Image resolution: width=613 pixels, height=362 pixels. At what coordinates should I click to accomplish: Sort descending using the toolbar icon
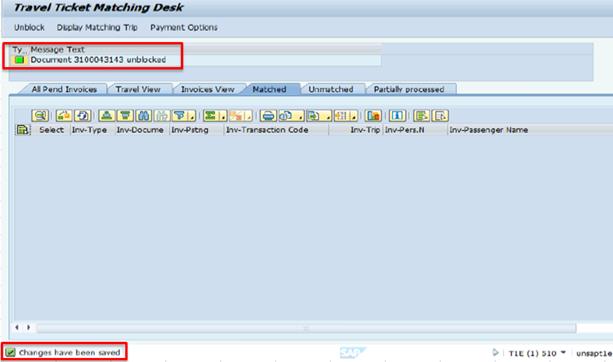125,116
